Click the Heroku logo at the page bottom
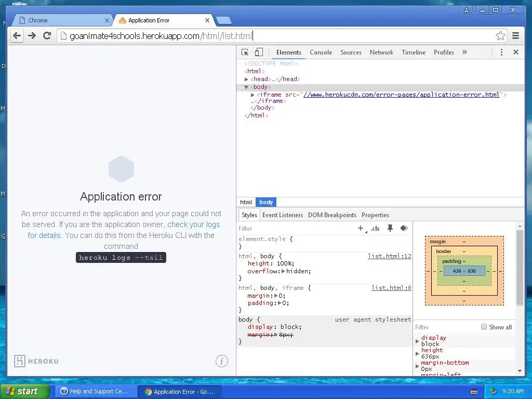 pyautogui.click(x=36, y=361)
